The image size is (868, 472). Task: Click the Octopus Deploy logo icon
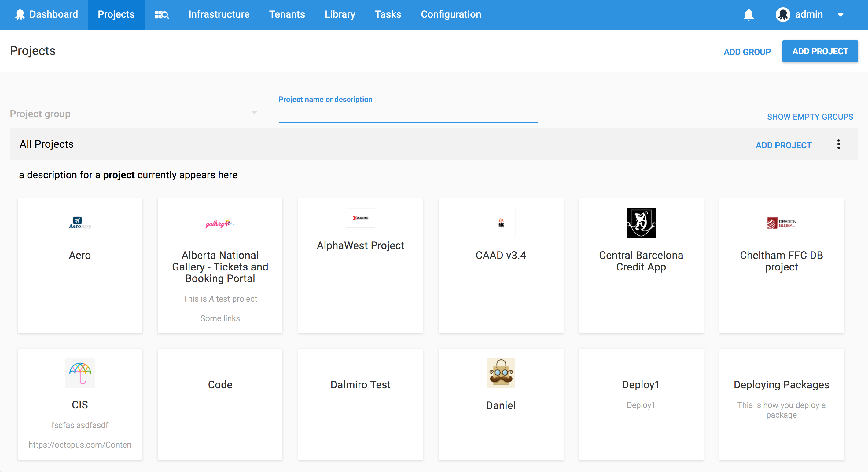click(20, 14)
